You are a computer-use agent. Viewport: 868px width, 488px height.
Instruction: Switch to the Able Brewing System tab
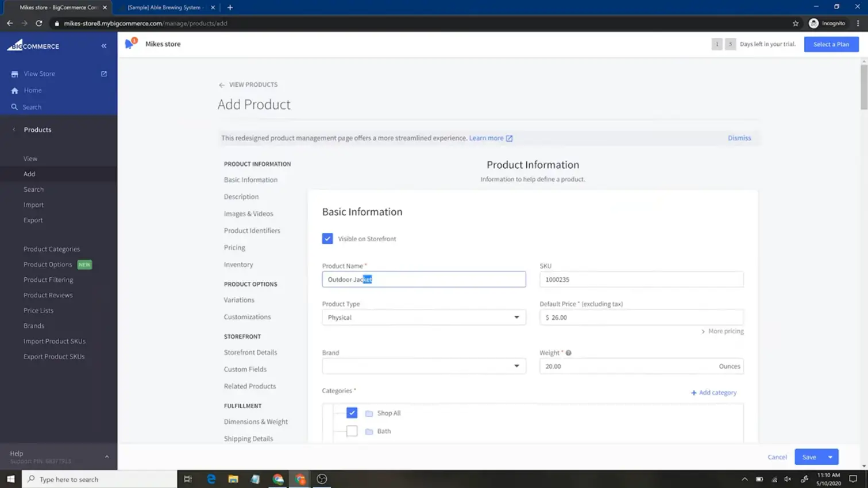point(165,7)
